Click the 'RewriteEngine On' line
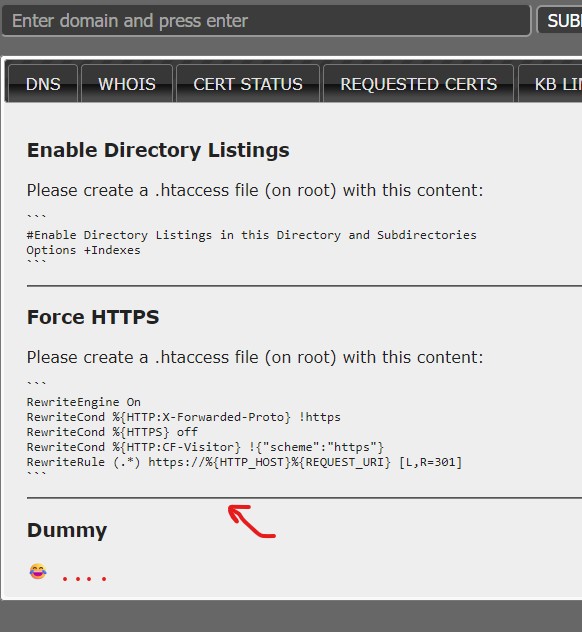582x632 pixels. (83, 402)
